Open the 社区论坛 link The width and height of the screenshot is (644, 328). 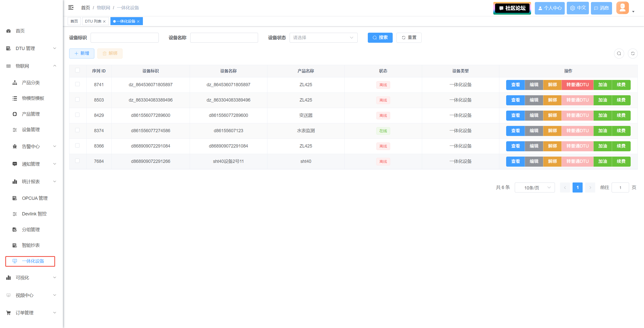coord(512,8)
